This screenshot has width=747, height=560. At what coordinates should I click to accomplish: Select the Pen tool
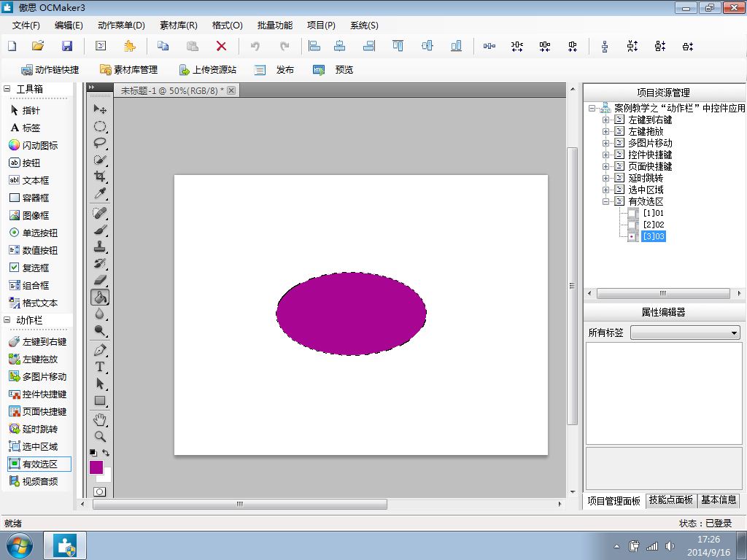coord(99,350)
